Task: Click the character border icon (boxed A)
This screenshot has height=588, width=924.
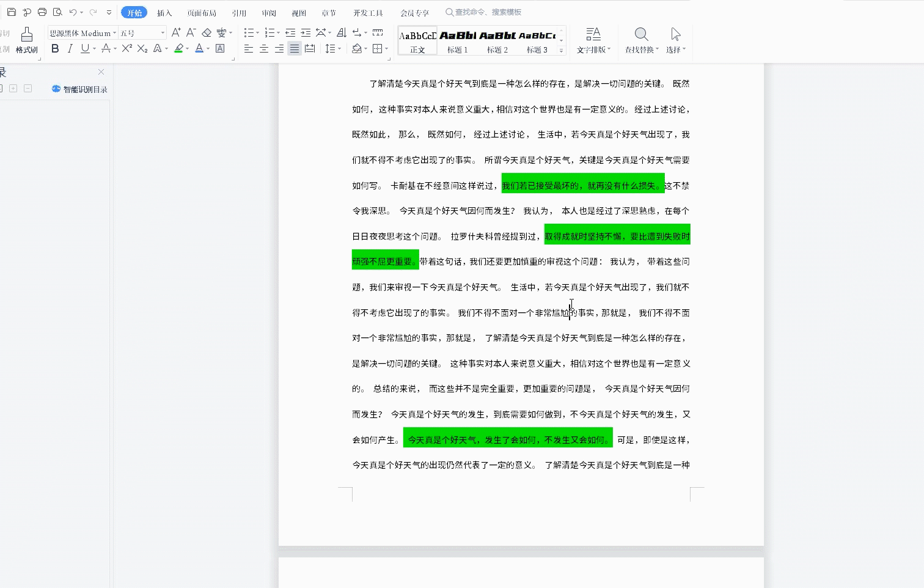Action: (x=221, y=48)
